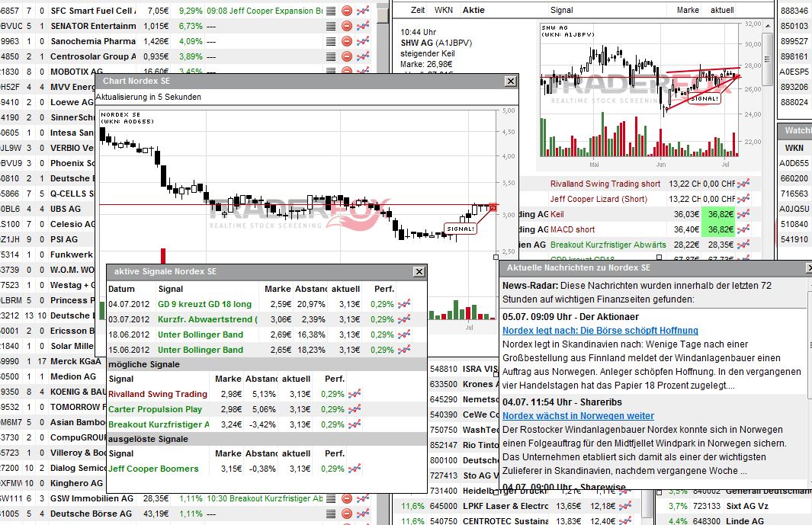Open chart icon for Rivalland Swing Trading short row

click(x=743, y=184)
